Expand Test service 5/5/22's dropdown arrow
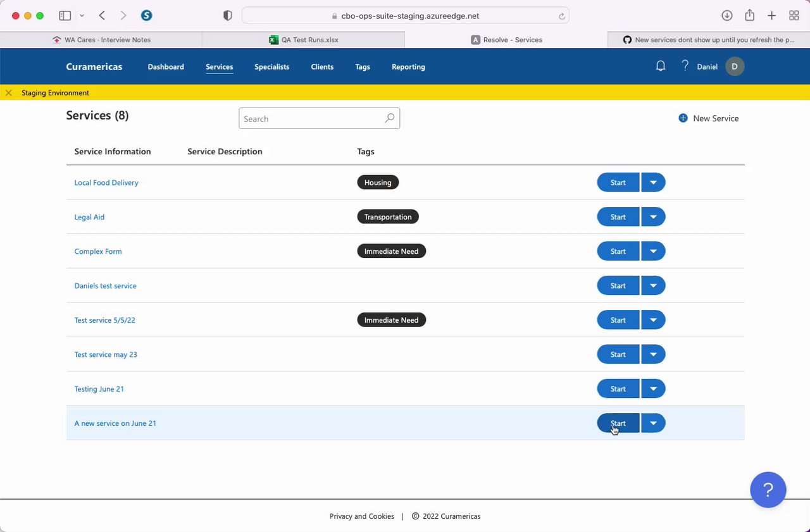This screenshot has width=810, height=532. click(653, 320)
